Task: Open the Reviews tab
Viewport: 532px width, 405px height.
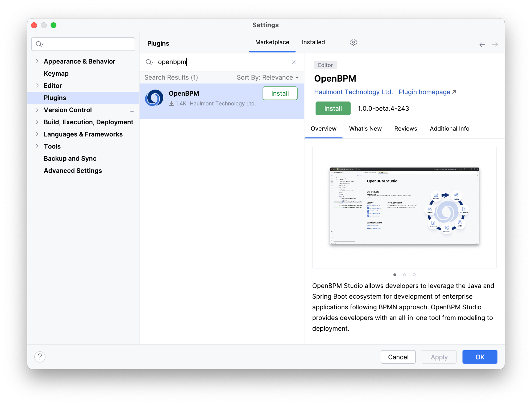Action: point(405,129)
